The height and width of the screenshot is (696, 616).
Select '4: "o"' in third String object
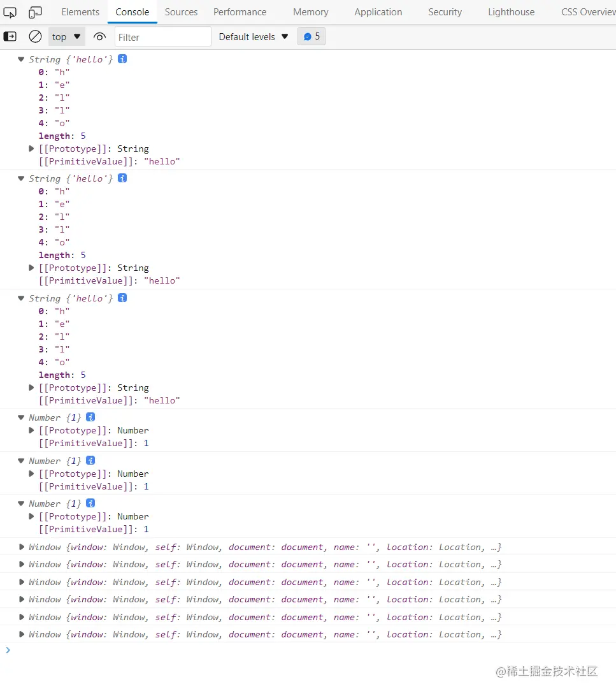(x=54, y=362)
